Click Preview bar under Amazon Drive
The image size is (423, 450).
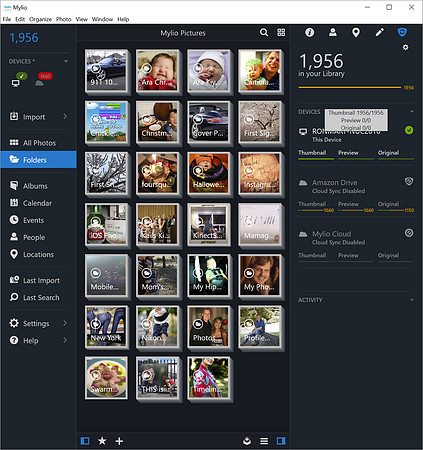356,210
